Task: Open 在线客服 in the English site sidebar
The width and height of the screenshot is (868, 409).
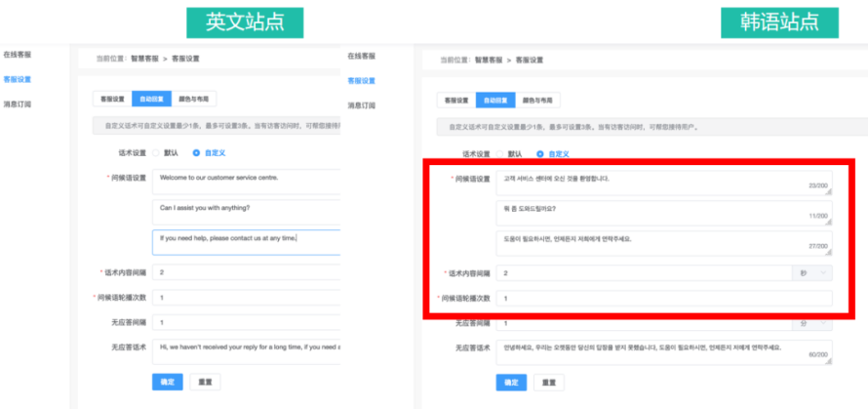Action: click(x=18, y=55)
